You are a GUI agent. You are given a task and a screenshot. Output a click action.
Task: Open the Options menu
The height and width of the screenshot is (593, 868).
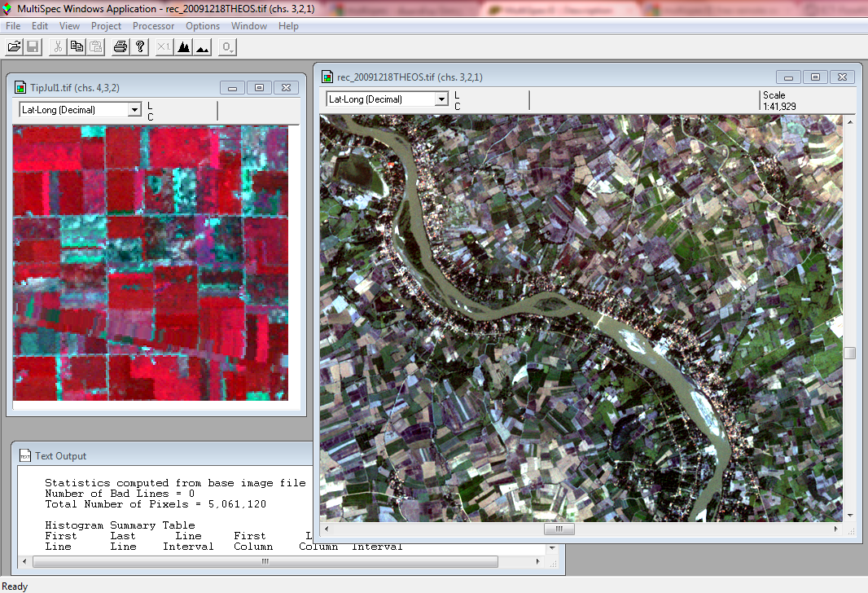click(202, 25)
